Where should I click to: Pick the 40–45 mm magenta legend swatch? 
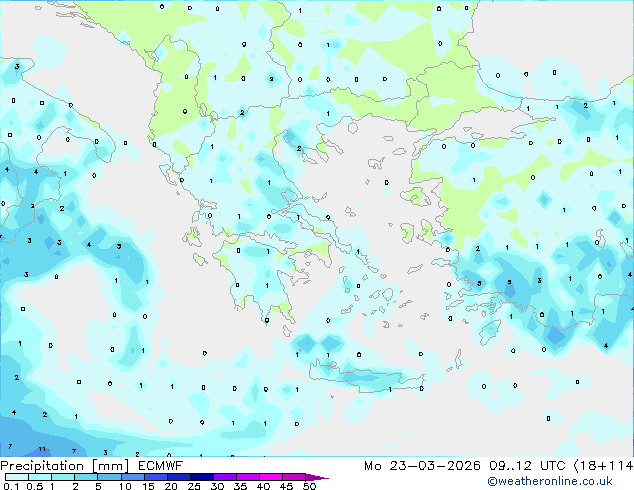point(271,477)
